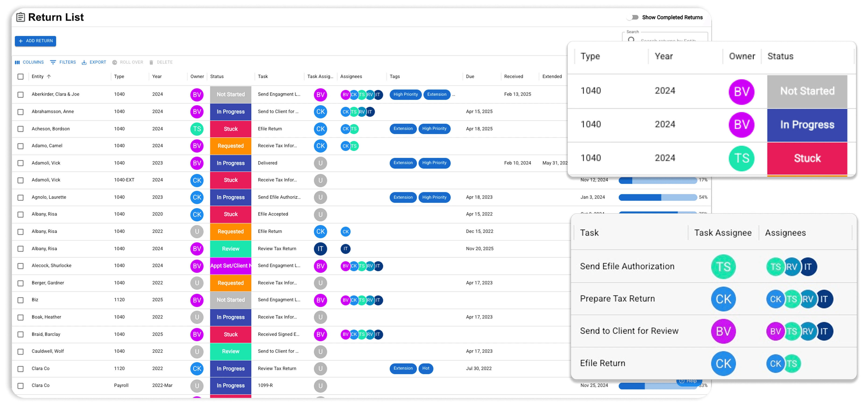868x412 pixels.
Task: Toggle Entity column sort arrow
Action: [49, 77]
